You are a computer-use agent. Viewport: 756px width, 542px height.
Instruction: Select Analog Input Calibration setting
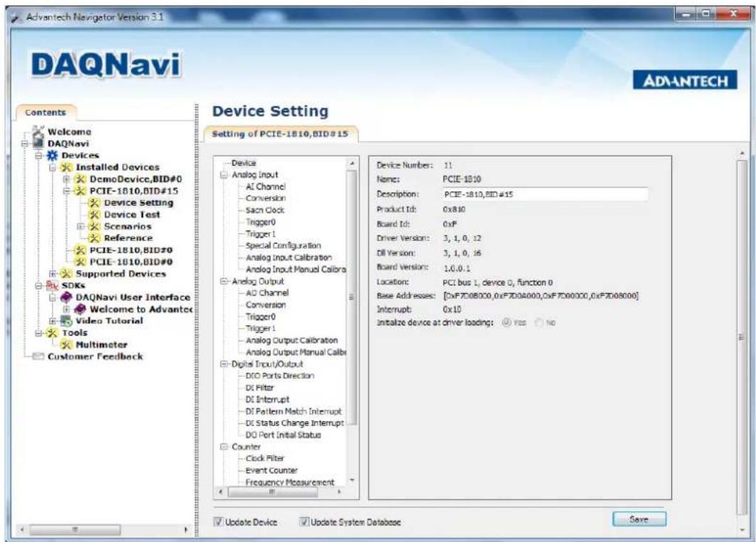click(x=289, y=257)
